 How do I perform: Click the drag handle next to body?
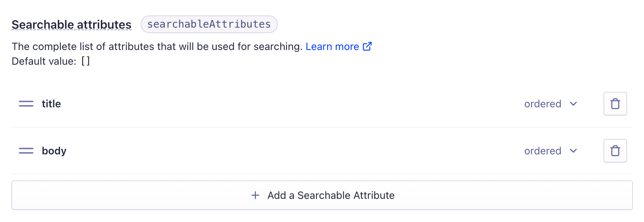coord(26,151)
